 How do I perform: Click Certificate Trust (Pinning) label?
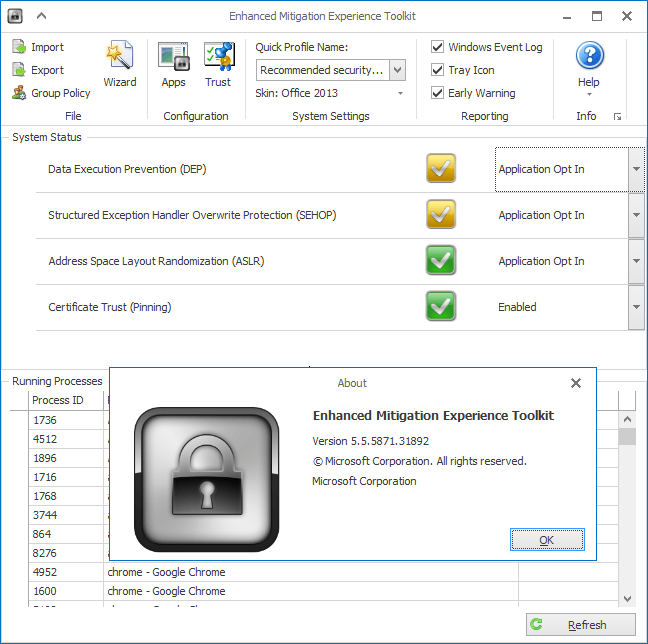pyautogui.click(x=110, y=307)
